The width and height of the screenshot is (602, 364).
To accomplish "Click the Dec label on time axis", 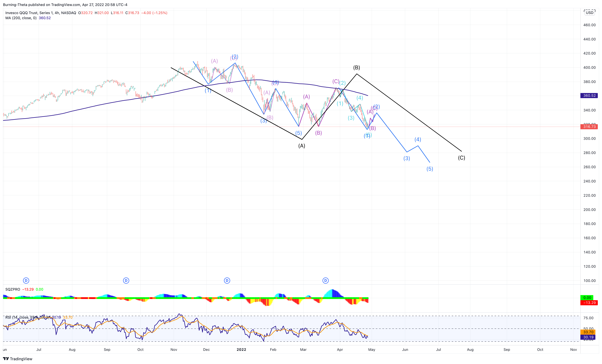I will 207,350.
